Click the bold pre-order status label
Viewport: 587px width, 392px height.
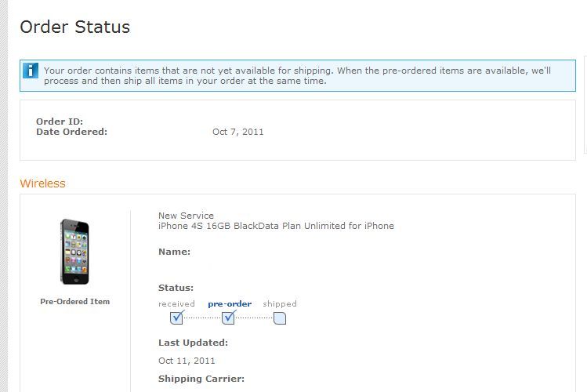click(230, 304)
